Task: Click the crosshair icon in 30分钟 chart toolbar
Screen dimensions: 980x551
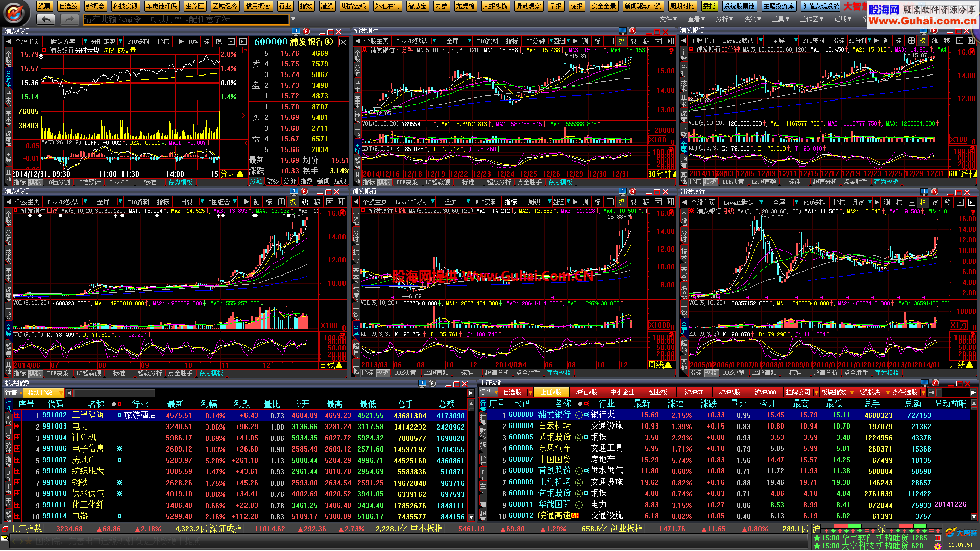Action: 610,41
